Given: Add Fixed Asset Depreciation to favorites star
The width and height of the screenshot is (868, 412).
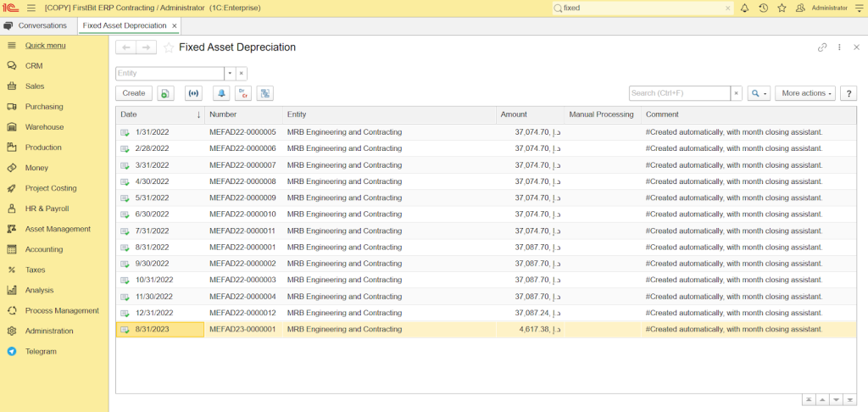Looking at the screenshot, I should [x=169, y=47].
